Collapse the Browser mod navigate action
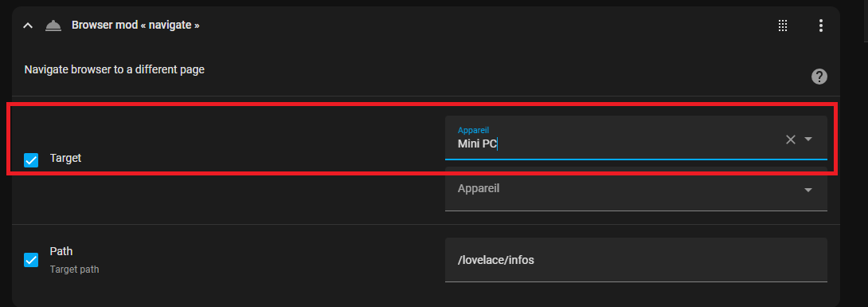 (x=28, y=26)
